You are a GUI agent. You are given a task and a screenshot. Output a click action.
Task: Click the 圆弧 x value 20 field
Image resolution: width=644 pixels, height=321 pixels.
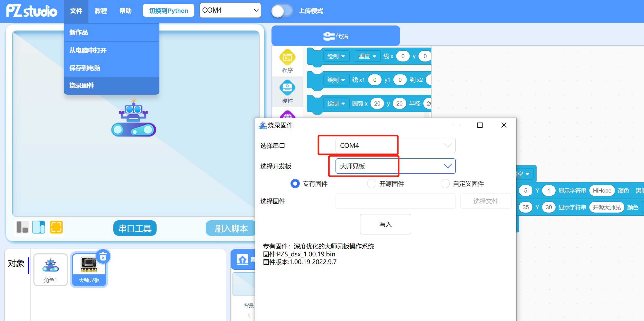click(377, 104)
